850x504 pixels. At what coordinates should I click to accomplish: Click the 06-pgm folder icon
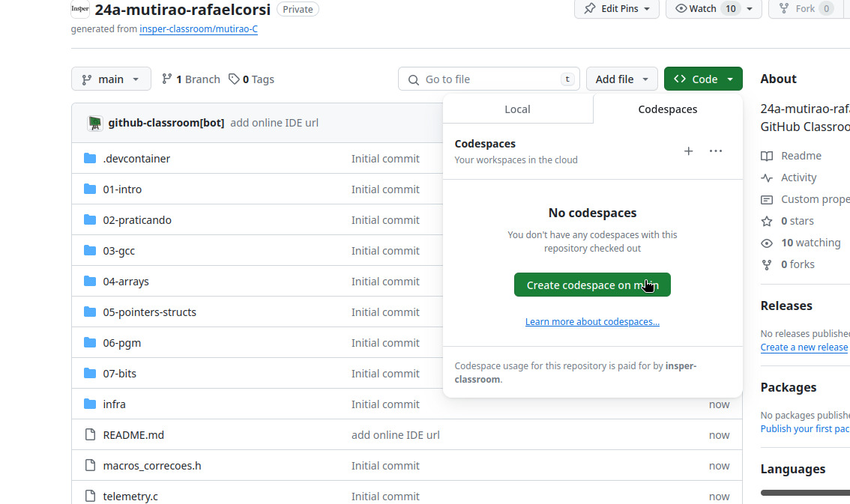(x=90, y=343)
